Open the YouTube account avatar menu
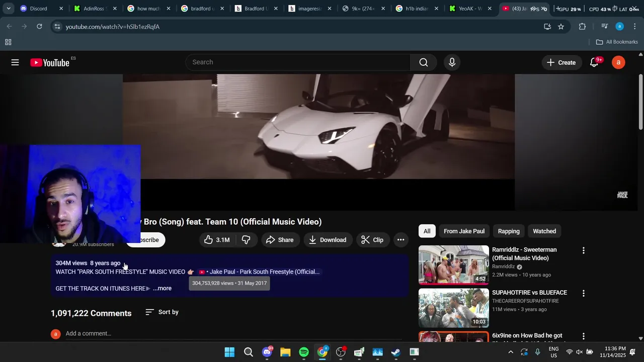644x362 pixels. pos(618,62)
